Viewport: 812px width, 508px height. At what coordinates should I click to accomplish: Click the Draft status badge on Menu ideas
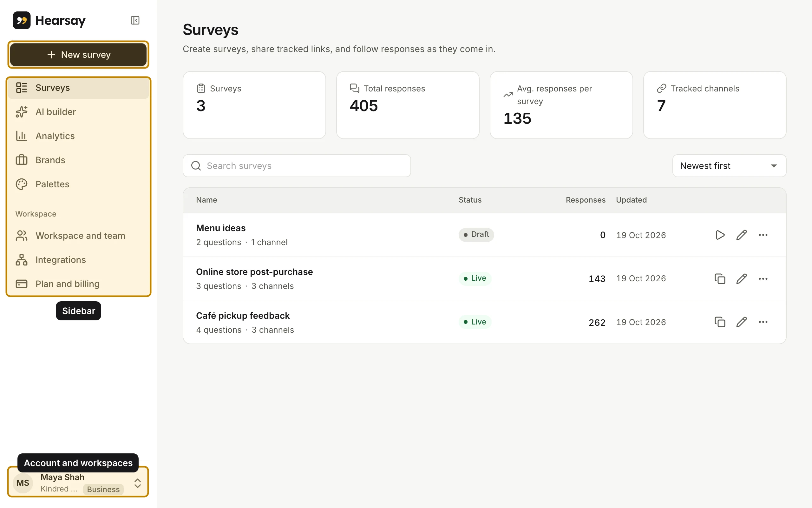tap(476, 235)
